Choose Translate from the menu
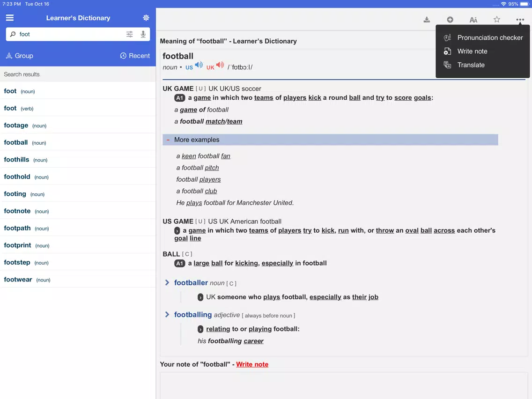The image size is (532, 399). pyautogui.click(x=471, y=65)
